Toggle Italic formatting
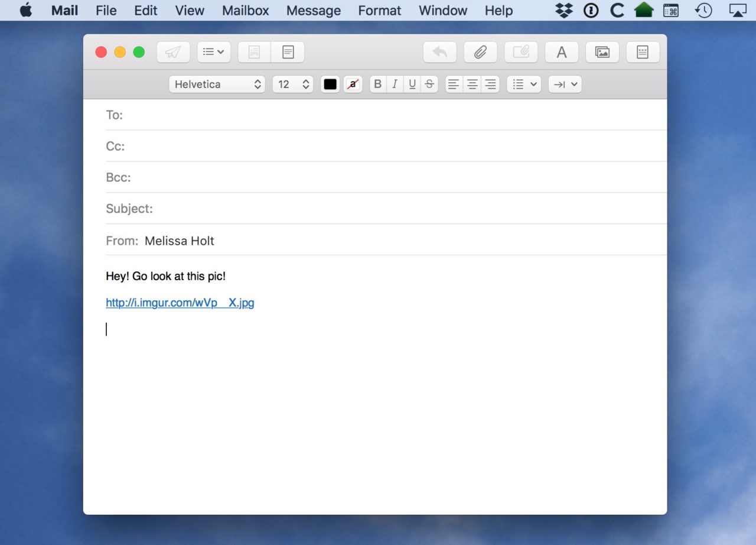 click(x=395, y=85)
